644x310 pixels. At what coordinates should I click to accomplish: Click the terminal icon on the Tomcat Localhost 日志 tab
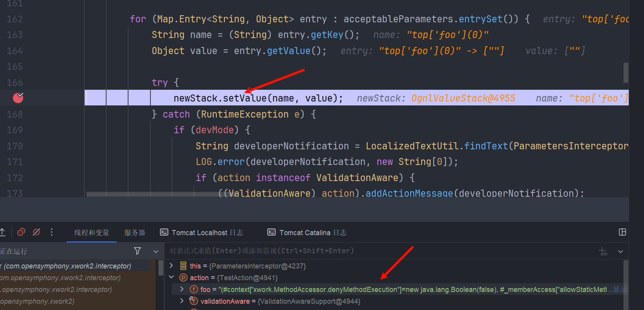(164, 232)
